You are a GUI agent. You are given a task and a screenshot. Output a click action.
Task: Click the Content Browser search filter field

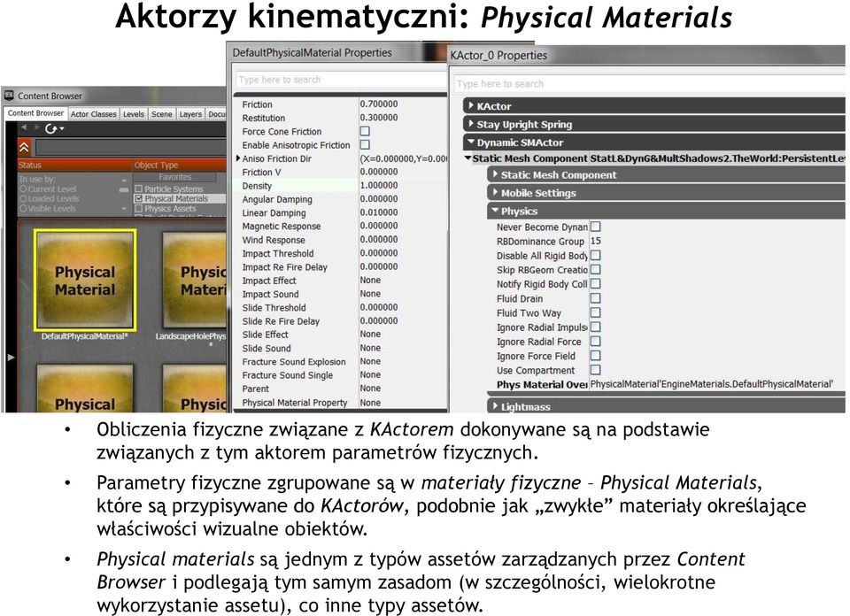131,147
